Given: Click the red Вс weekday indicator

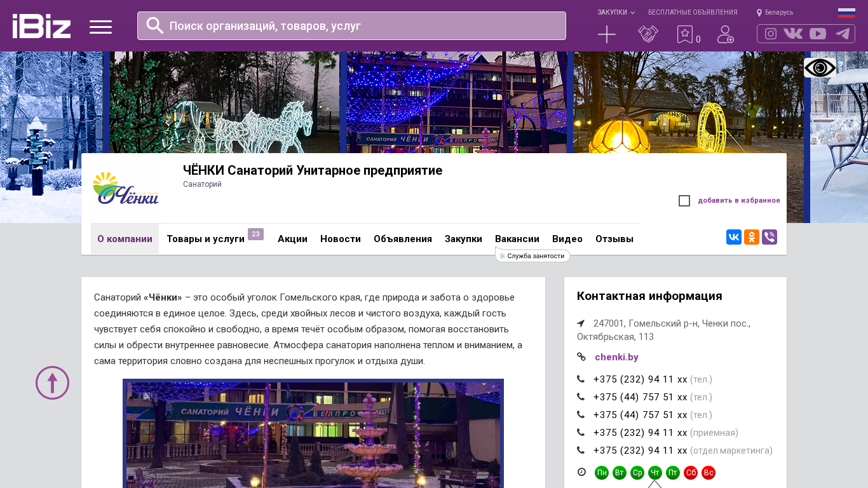Looking at the screenshot, I should click(709, 473).
